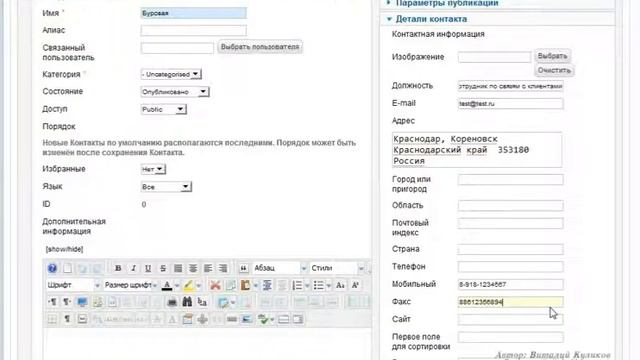This screenshot has height=360, width=640.
Task: Open the highlight color dropdown arrow
Action: [x=198, y=285]
